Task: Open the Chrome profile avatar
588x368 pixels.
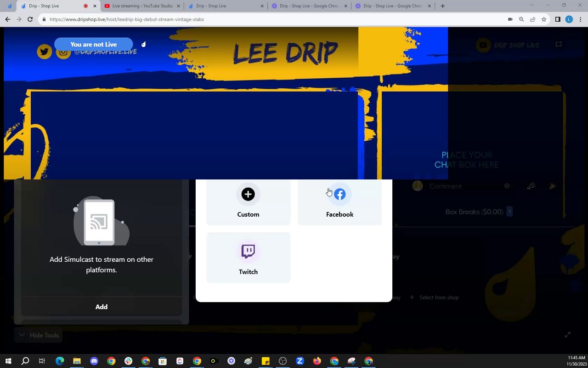Action: tap(569, 19)
